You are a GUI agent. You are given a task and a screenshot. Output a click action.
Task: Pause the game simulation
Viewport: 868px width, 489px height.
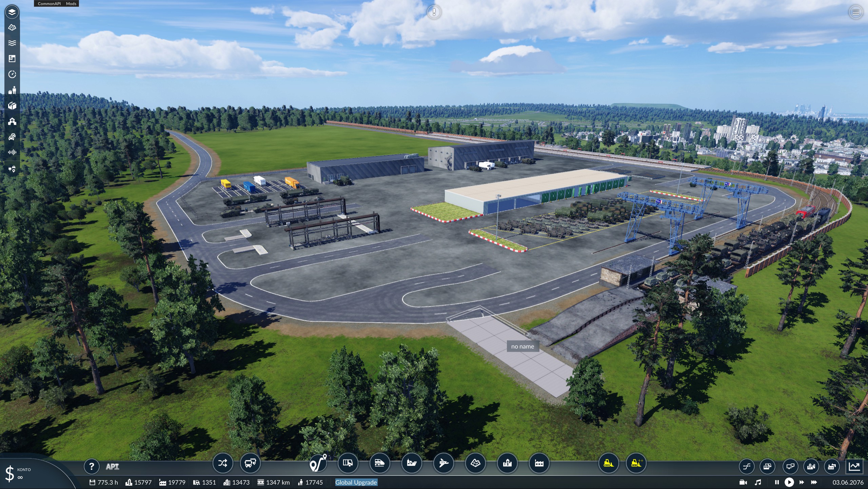(x=777, y=482)
